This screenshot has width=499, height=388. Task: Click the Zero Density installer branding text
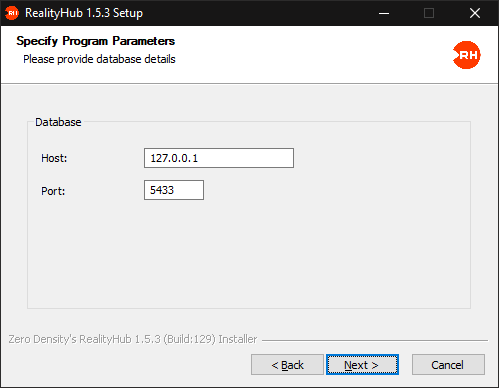[133, 339]
